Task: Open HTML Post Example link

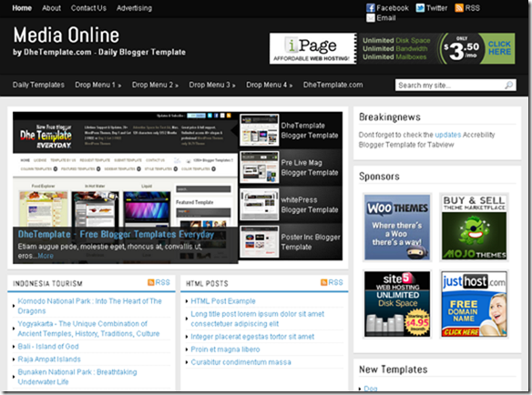Action: (x=223, y=301)
